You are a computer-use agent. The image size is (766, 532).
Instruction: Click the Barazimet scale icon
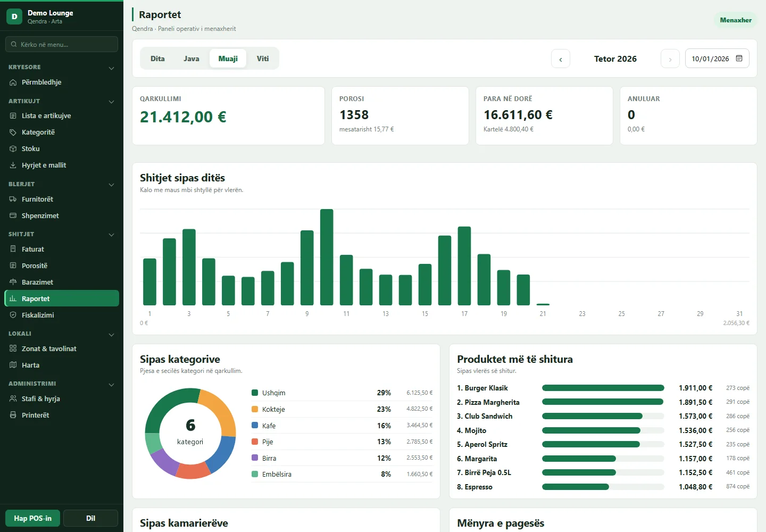(x=13, y=282)
